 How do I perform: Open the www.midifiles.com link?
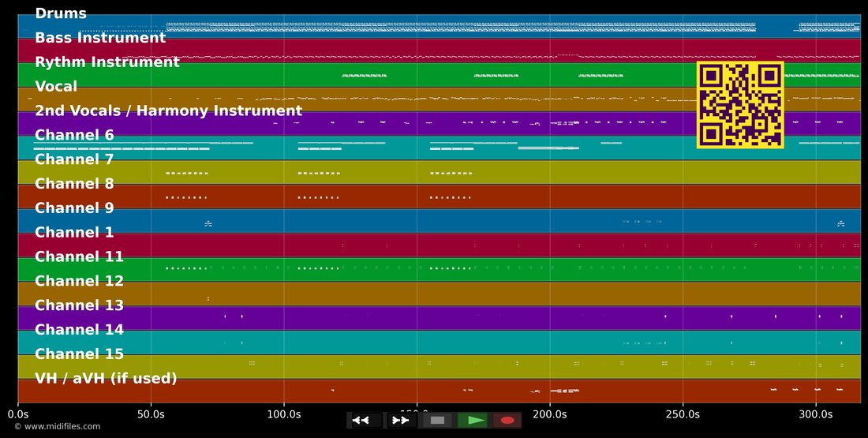pyautogui.click(x=57, y=427)
